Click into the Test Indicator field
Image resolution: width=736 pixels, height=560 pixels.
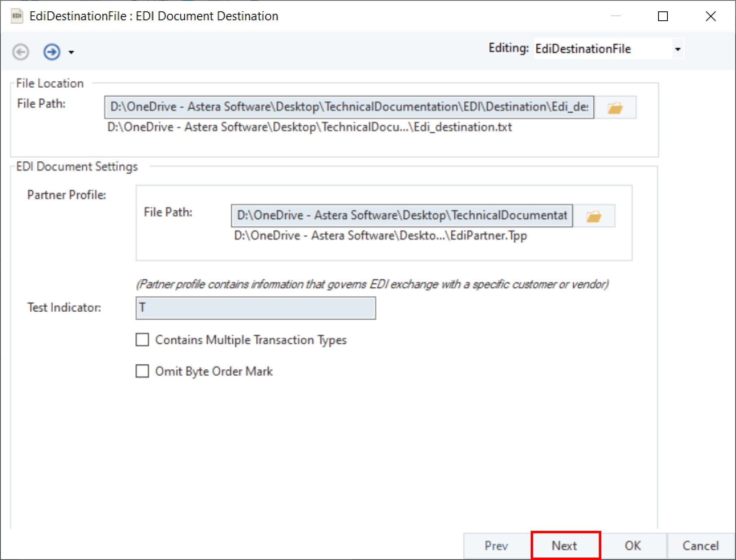[256, 308]
